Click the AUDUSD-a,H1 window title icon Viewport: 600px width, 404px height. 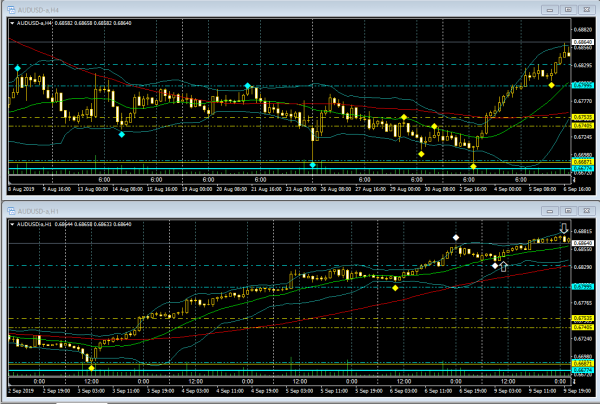click(x=11, y=211)
